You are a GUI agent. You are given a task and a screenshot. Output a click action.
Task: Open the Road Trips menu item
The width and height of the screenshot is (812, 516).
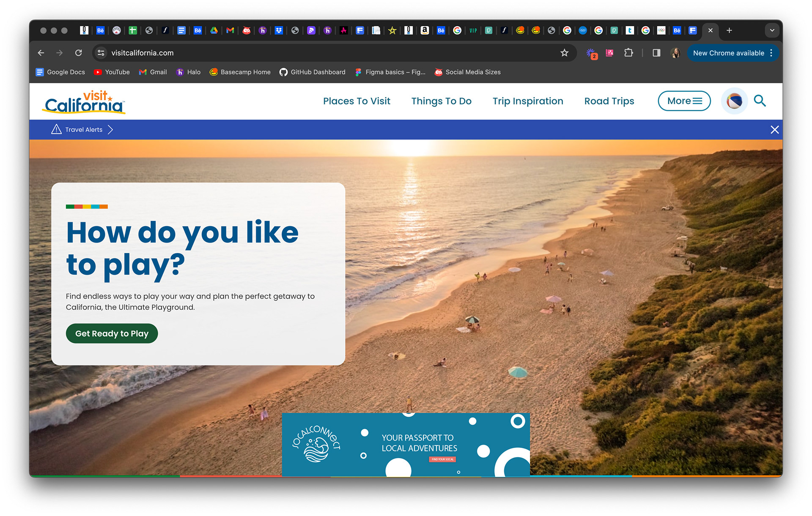coord(609,101)
